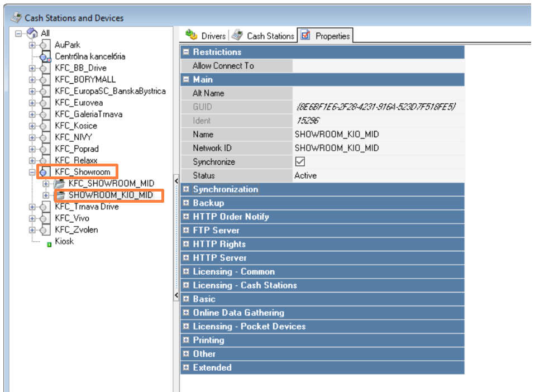This screenshot has height=392, width=535.
Task: Click the KFC_SHOWROOM_MID cash station icon
Action: tap(59, 184)
